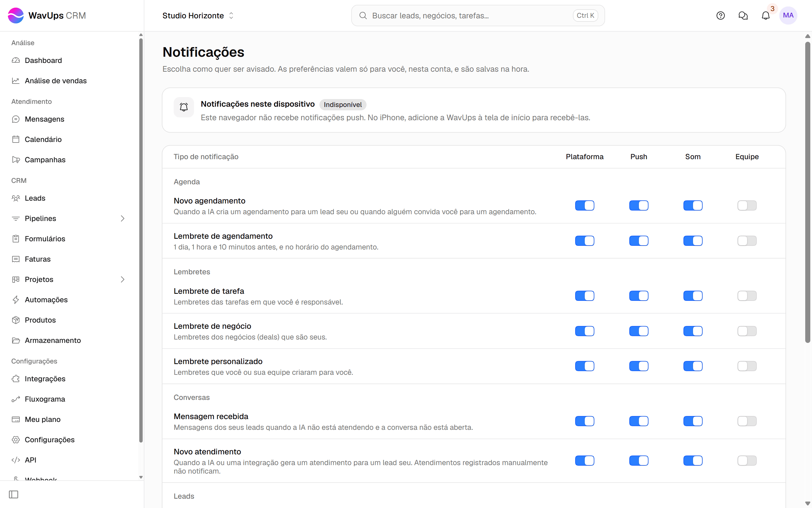The width and height of the screenshot is (812, 508).
Task: Open the notifications bell with badge 3
Action: [x=765, y=16]
